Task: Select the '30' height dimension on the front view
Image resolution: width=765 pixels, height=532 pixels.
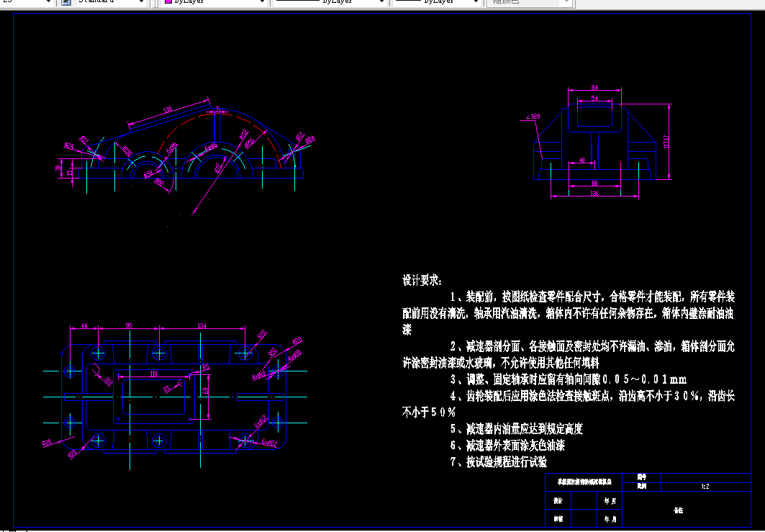Action: (58, 168)
